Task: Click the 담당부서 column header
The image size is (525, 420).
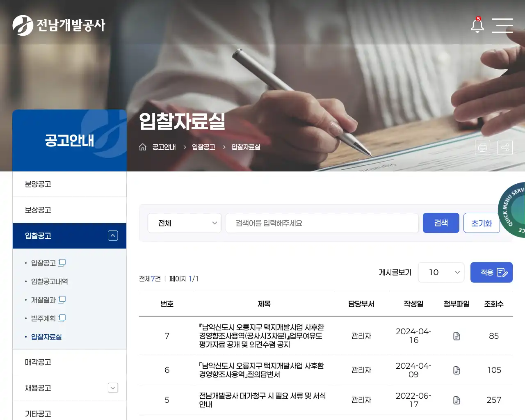Action: [x=361, y=304]
